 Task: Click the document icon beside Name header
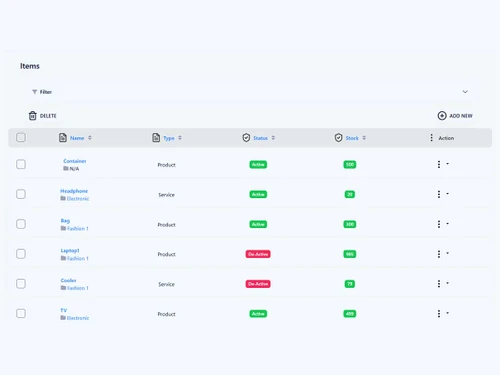point(63,137)
